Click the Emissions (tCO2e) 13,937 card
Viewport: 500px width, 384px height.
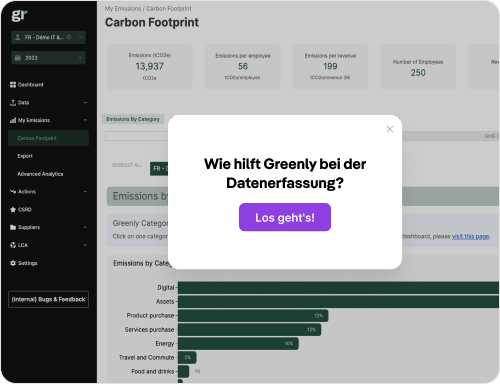click(150, 67)
